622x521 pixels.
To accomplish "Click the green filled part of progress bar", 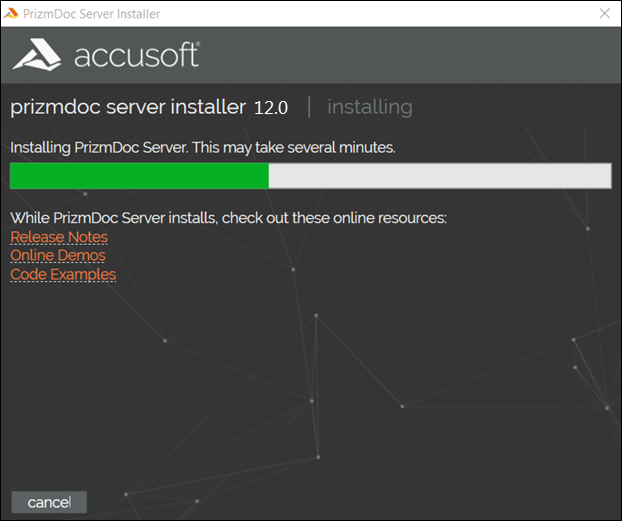I will point(139,176).
